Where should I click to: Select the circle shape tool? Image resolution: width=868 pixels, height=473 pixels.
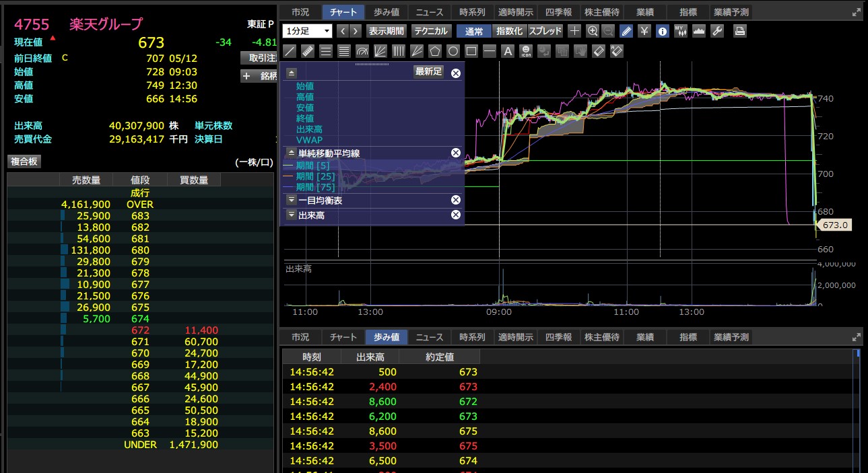point(453,51)
